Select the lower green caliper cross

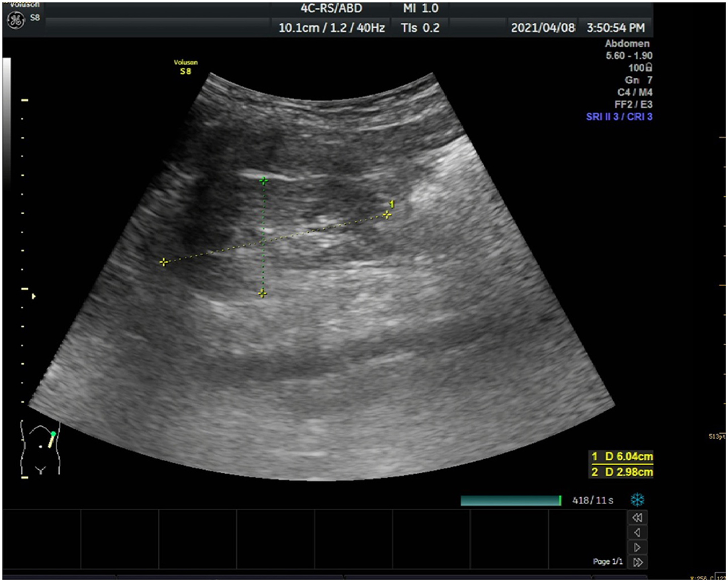click(263, 293)
